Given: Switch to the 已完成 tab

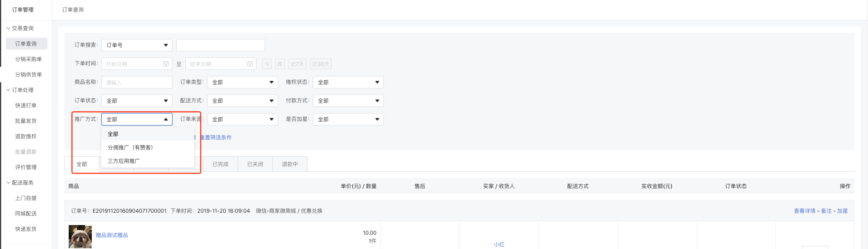Looking at the screenshot, I should pyautogui.click(x=220, y=164).
